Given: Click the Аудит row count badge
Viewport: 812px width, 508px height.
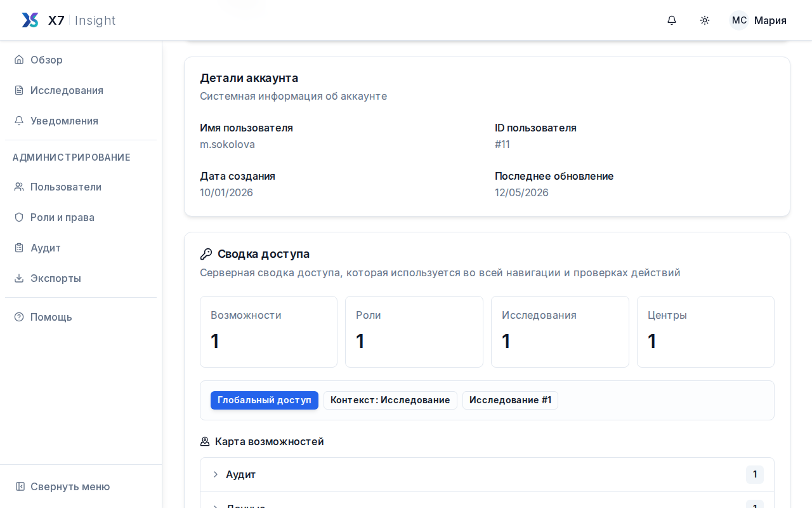Looking at the screenshot, I should point(755,474).
